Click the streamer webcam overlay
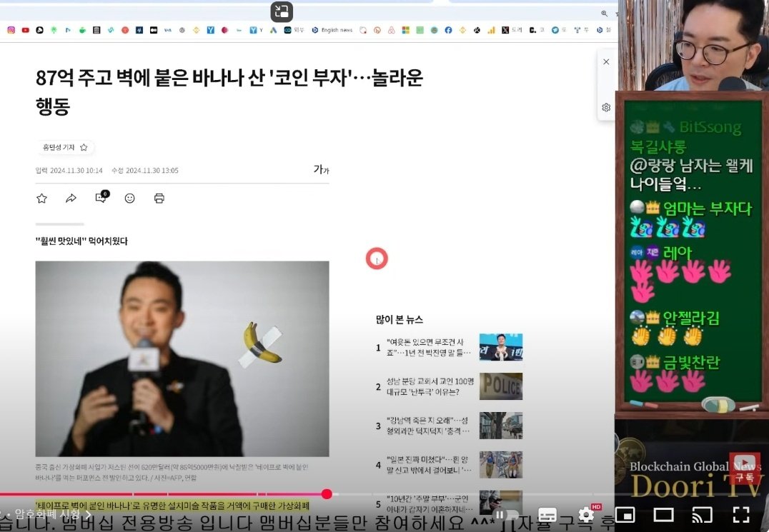 click(693, 45)
